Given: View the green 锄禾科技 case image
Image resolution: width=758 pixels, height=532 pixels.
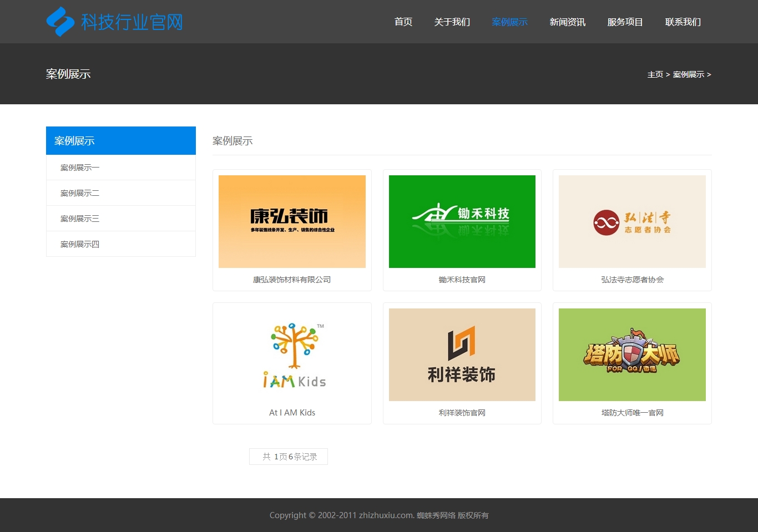Looking at the screenshot, I should [462, 221].
